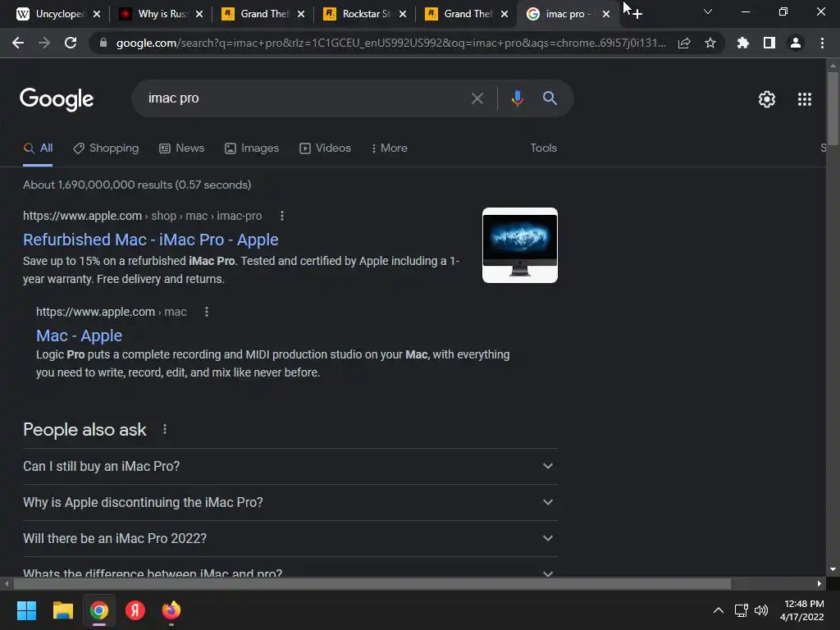Click the horizontal scrollbar thumb
840x630 pixels.
tap(372, 583)
